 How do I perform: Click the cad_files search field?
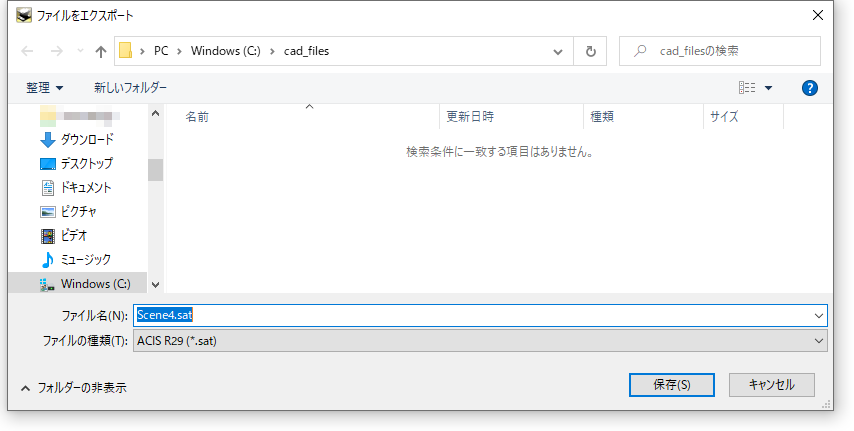click(x=720, y=51)
